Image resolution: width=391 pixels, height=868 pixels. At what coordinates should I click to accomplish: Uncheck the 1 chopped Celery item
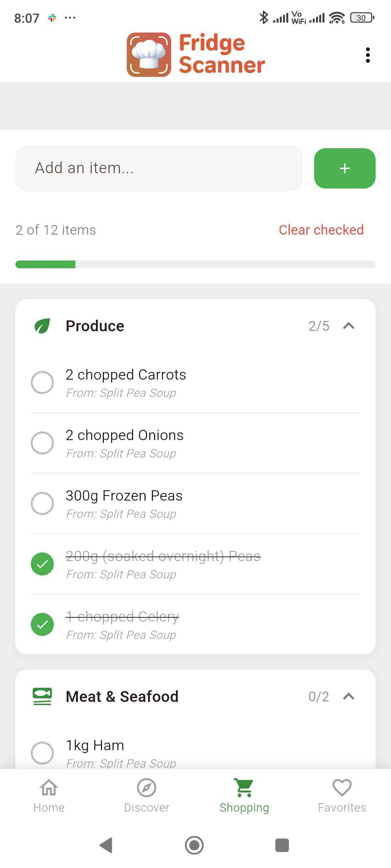point(42,624)
